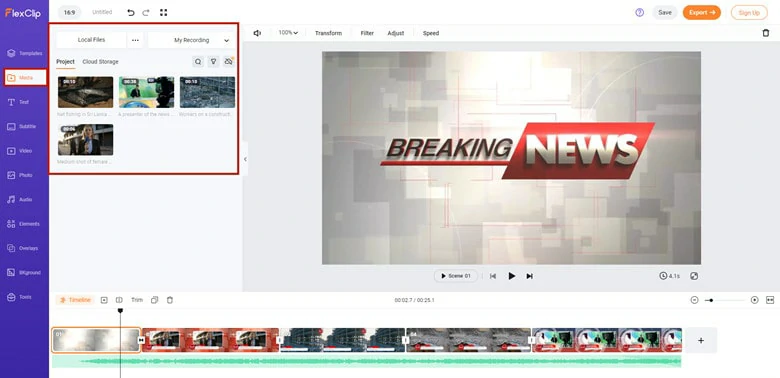Collapse the media panel with side arrow

(x=245, y=159)
